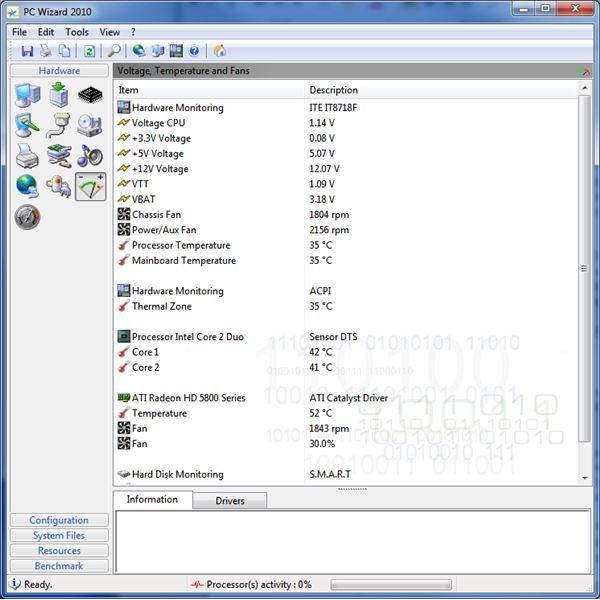Click the Copy toolbar icon
Image resolution: width=600 pixels, height=600 pixels.
[64, 51]
